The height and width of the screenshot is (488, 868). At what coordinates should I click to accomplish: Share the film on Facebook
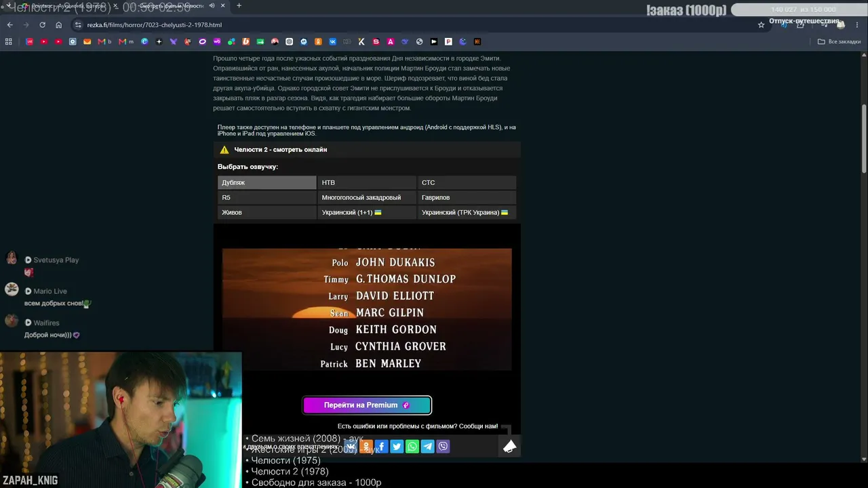click(381, 446)
